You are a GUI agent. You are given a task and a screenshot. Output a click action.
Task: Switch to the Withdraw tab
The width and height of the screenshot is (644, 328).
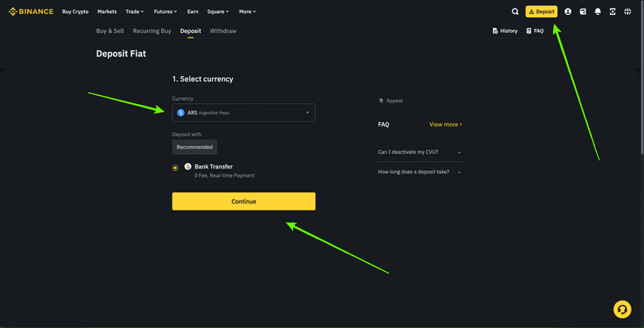[x=223, y=31]
